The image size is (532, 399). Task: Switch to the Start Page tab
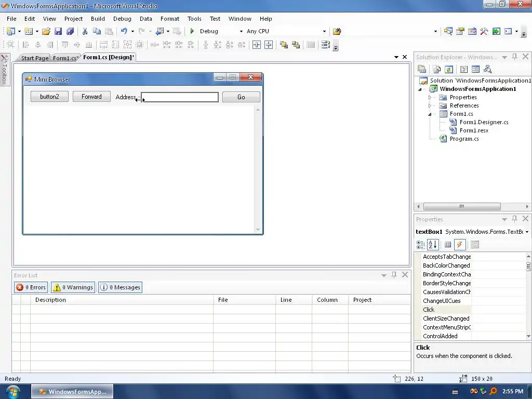(35, 58)
